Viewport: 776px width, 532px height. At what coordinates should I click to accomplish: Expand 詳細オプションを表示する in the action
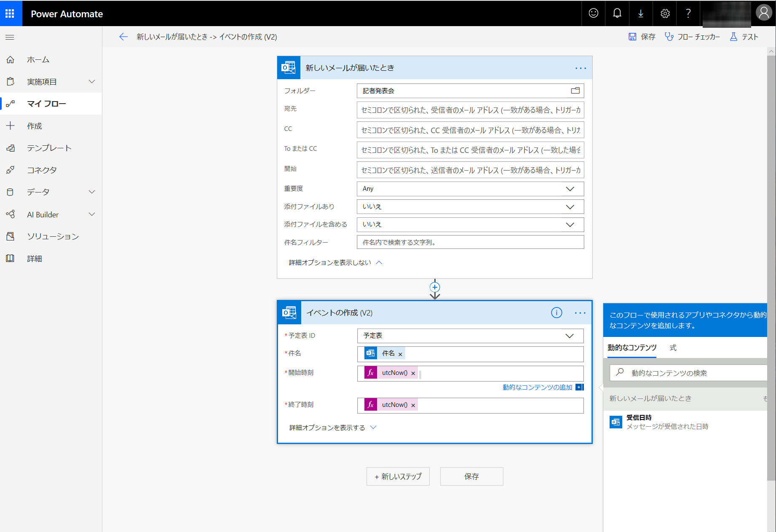tap(333, 428)
